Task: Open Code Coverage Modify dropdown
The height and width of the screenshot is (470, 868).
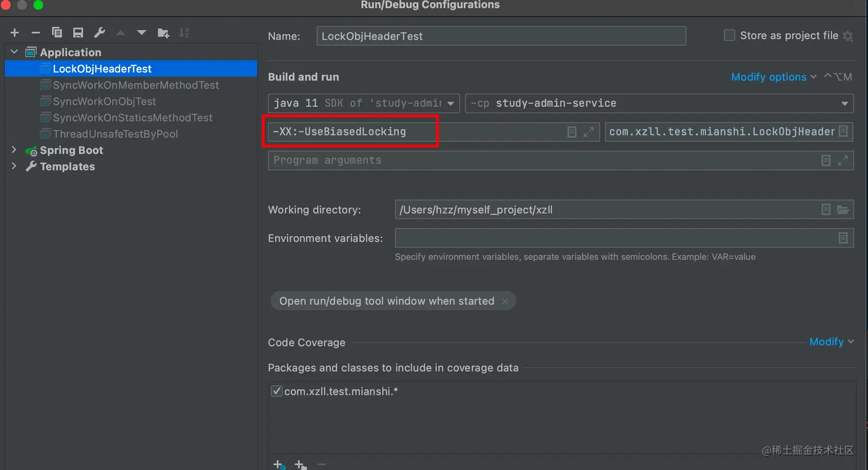Action: point(831,342)
